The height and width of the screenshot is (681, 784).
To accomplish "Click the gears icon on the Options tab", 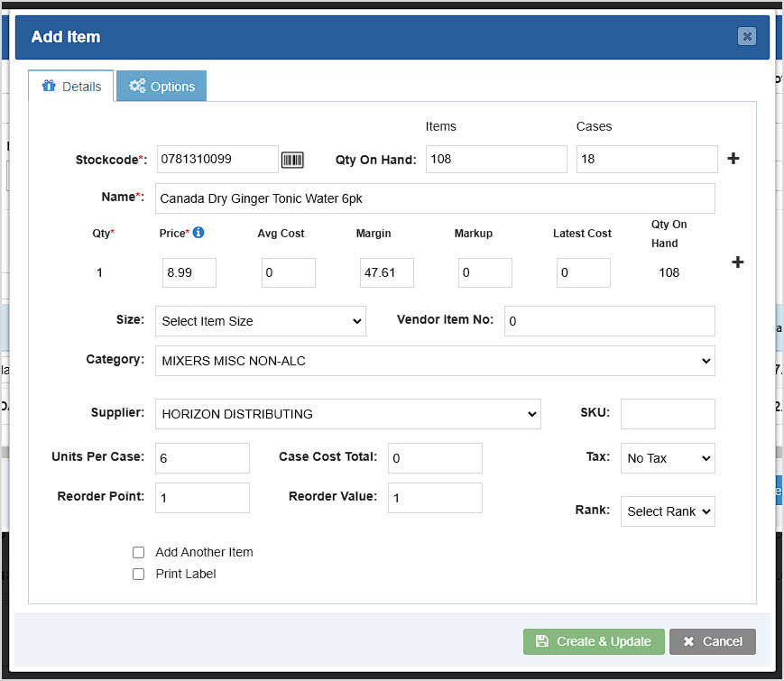I will 138,86.
